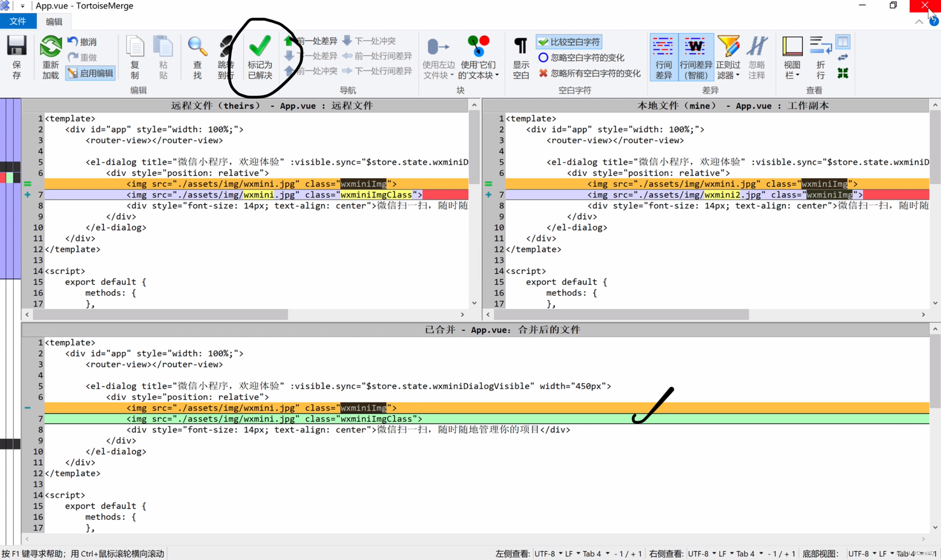Click <script> line 14 in merged pane
Viewport: 941px width, 560px height.
65,495
